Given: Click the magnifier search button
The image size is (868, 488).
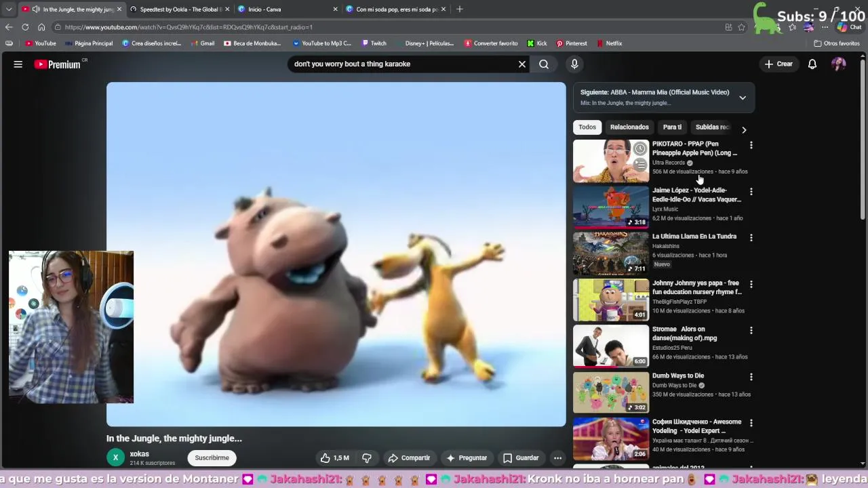Looking at the screenshot, I should (x=544, y=64).
